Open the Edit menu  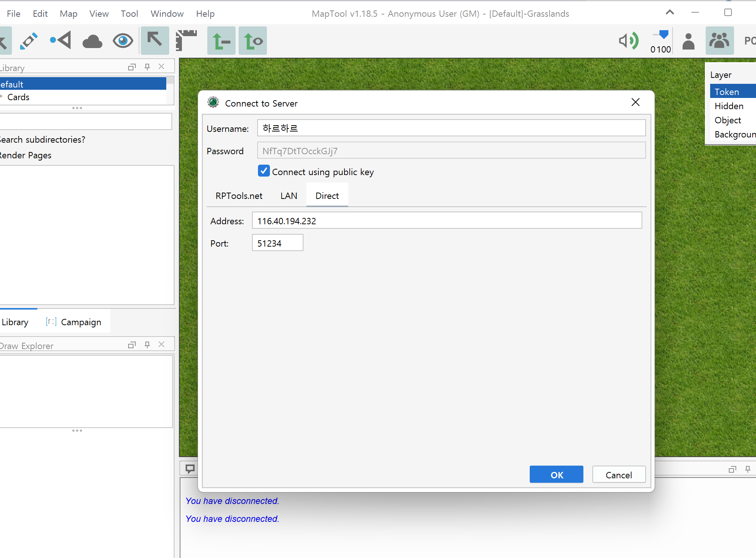pos(40,14)
